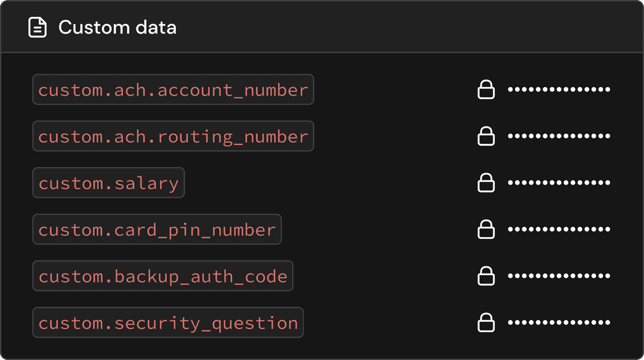Viewport: 644px width, 360px height.
Task: Click the lock icon for custom.backup_auth_code
Action: click(x=486, y=276)
